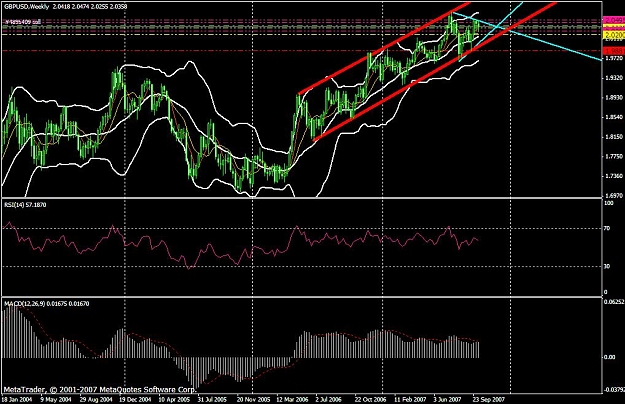Click the GBPUSD,Weekly chart title
625x404 pixels.
pyautogui.click(x=27, y=7)
